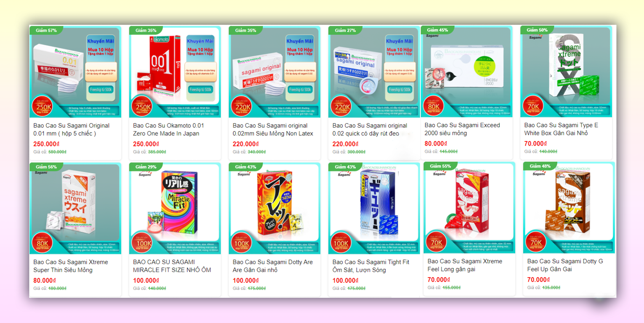Open Bao Cao Su Sagami Exceed 2000 siêu mỏng
The width and height of the screenshot is (644, 323).
point(462,129)
